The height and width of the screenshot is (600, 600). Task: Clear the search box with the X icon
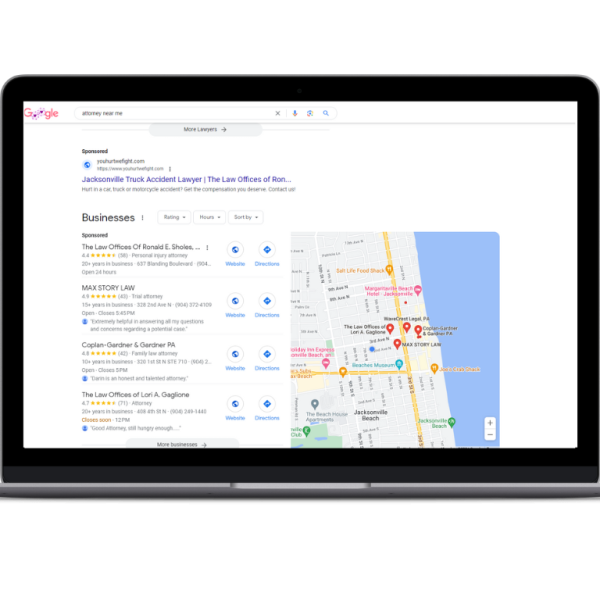click(278, 113)
